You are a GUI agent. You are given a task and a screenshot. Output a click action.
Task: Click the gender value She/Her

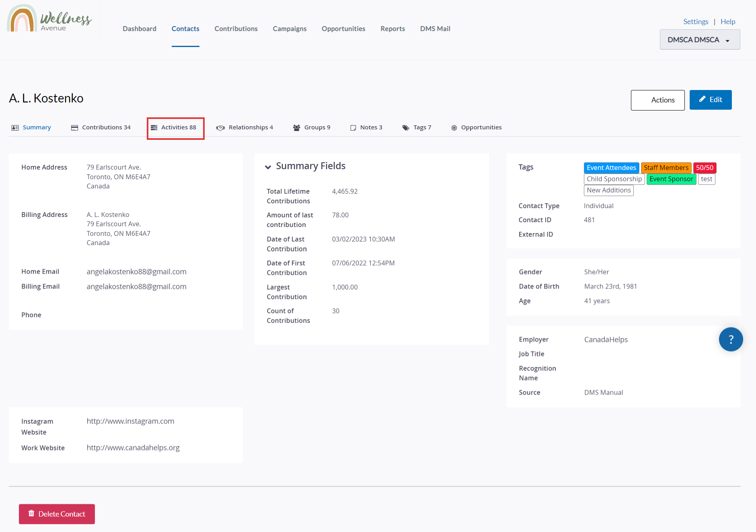point(596,272)
